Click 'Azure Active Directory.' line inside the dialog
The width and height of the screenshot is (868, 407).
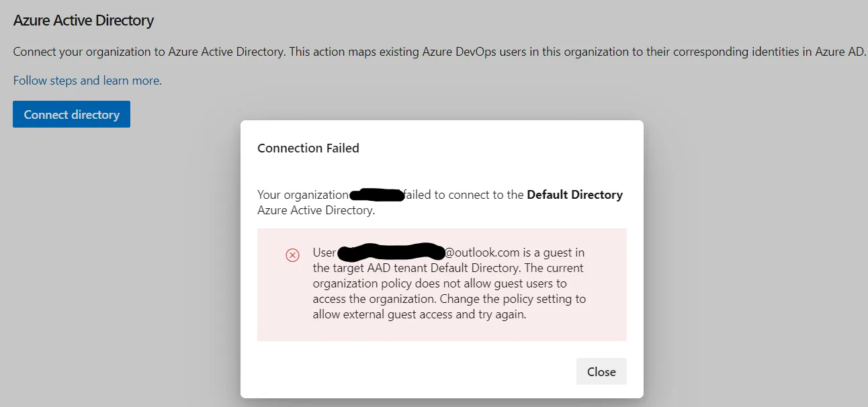316,210
